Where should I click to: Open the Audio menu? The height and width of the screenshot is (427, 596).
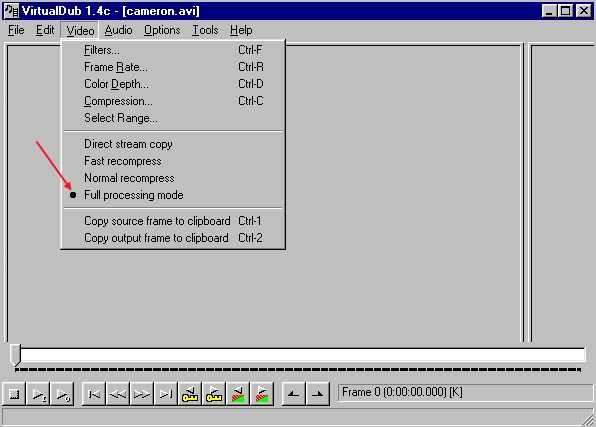[119, 30]
